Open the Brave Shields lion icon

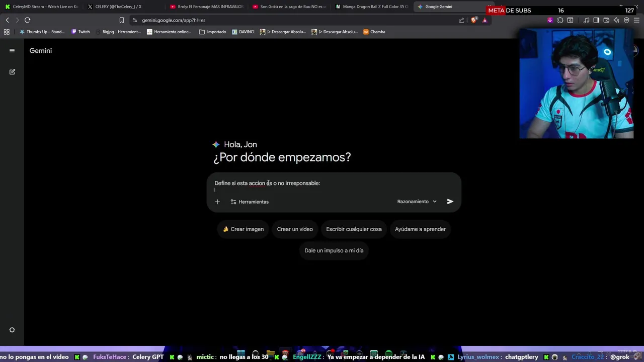point(474,20)
